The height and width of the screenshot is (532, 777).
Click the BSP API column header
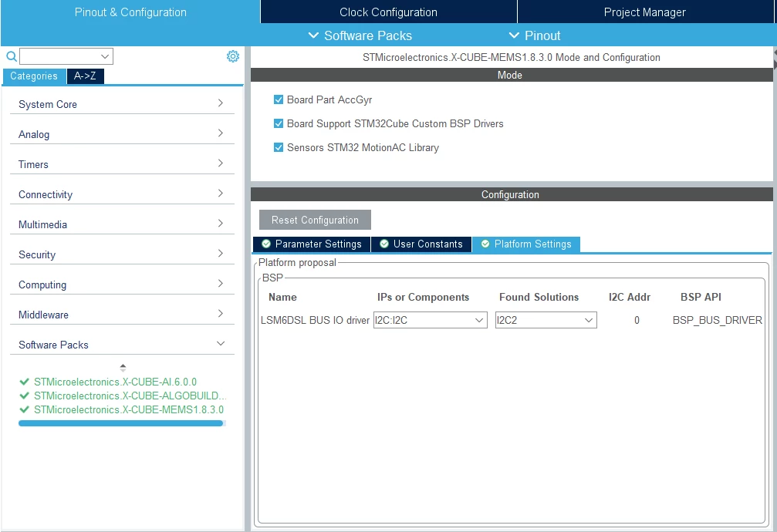coord(701,297)
